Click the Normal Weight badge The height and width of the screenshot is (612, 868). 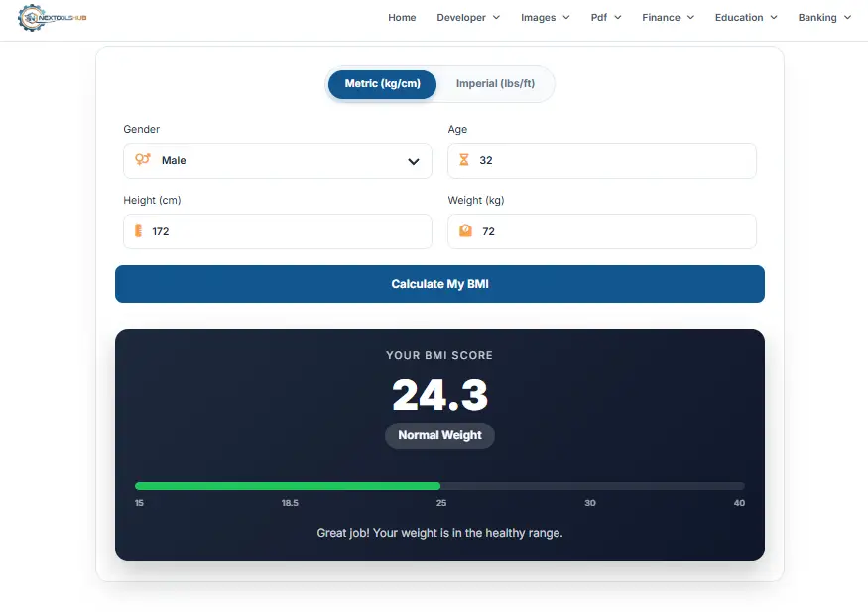click(x=439, y=435)
